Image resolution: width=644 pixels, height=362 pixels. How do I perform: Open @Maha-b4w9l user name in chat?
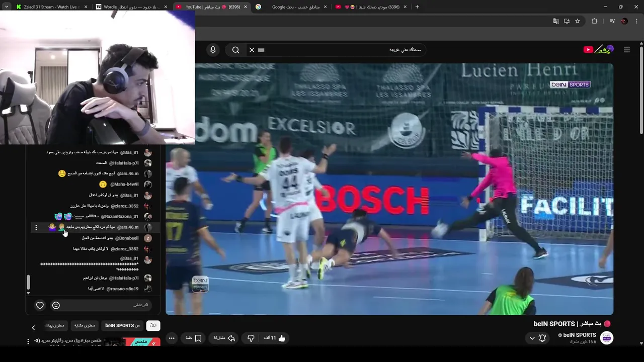click(124, 185)
